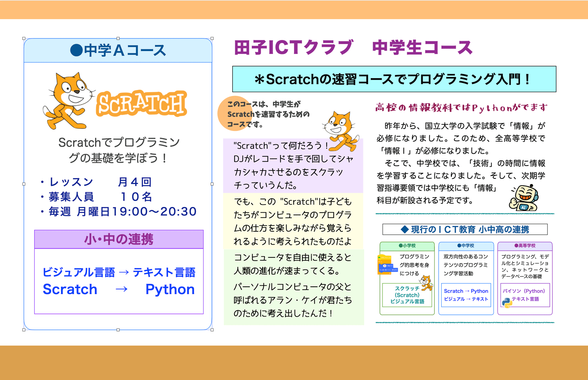
Task: Click the AI robot mascot illustration
Action: point(523,198)
